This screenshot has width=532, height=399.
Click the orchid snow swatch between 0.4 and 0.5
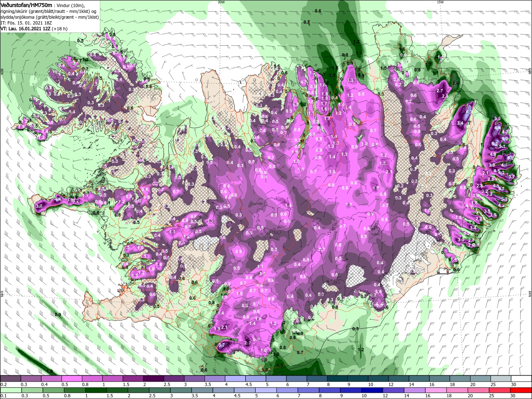click(x=51, y=379)
